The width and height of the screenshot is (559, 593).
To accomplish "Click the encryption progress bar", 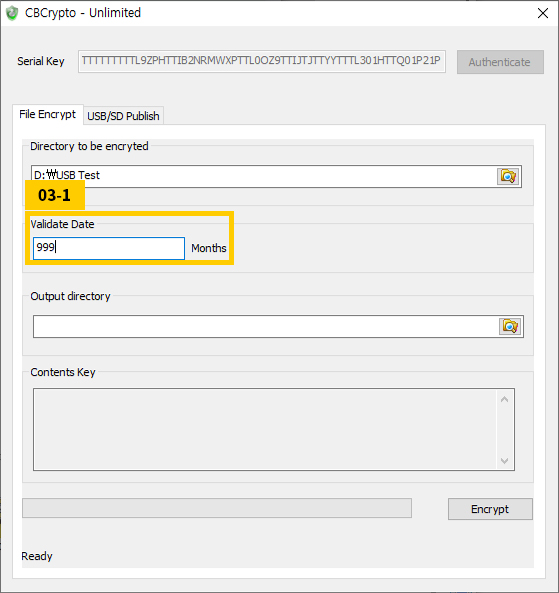I will 217,508.
